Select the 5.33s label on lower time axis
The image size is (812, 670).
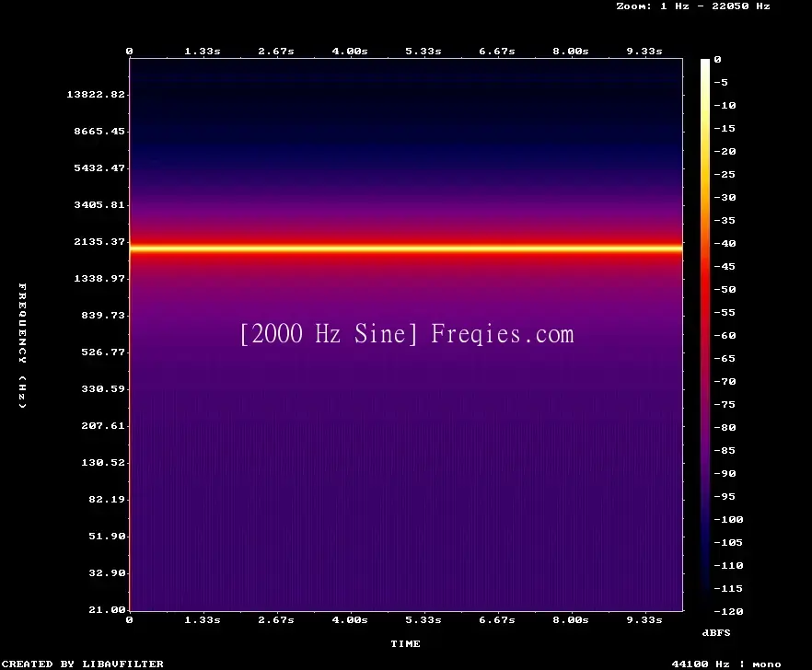coord(423,619)
